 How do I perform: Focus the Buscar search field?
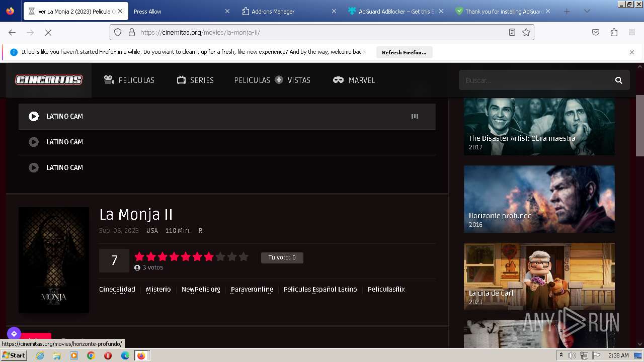(x=536, y=80)
